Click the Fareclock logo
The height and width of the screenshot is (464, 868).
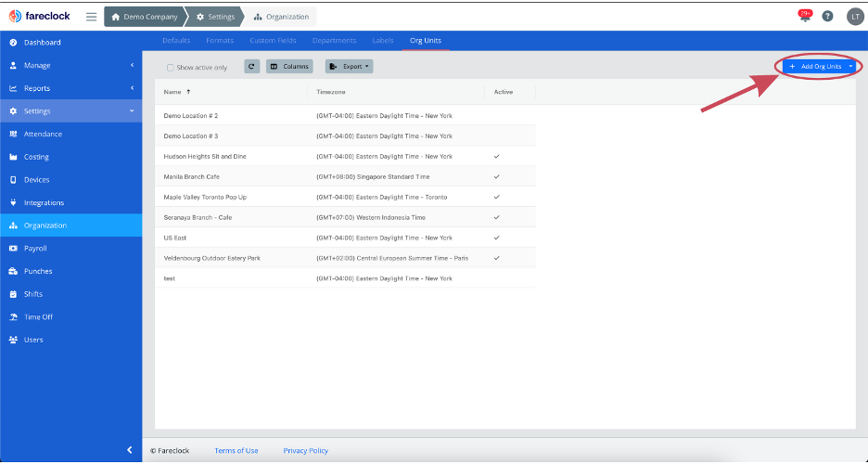(39, 17)
